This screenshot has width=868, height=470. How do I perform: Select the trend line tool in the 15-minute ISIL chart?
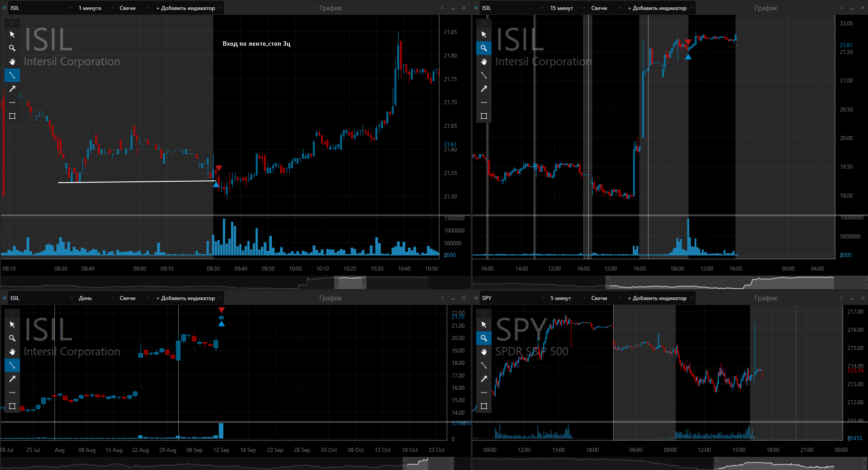click(484, 75)
